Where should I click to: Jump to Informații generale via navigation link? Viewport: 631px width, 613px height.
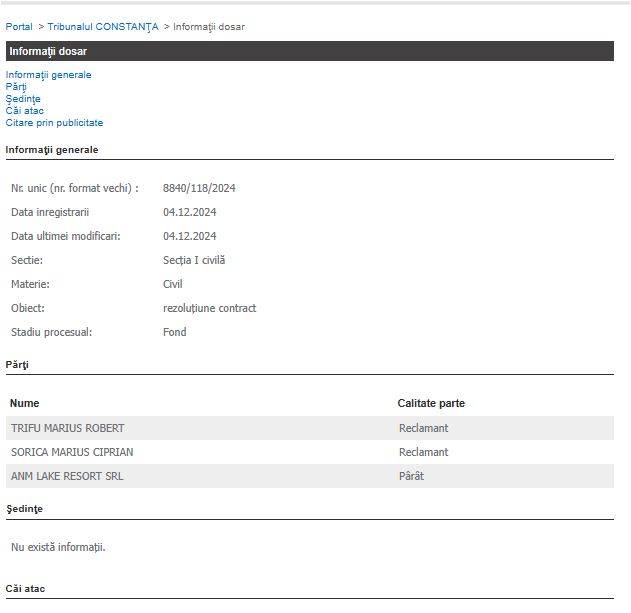pyautogui.click(x=48, y=75)
